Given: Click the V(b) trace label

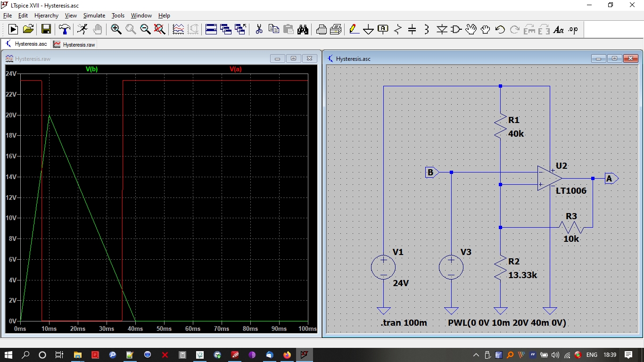Looking at the screenshot, I should coord(91,69).
